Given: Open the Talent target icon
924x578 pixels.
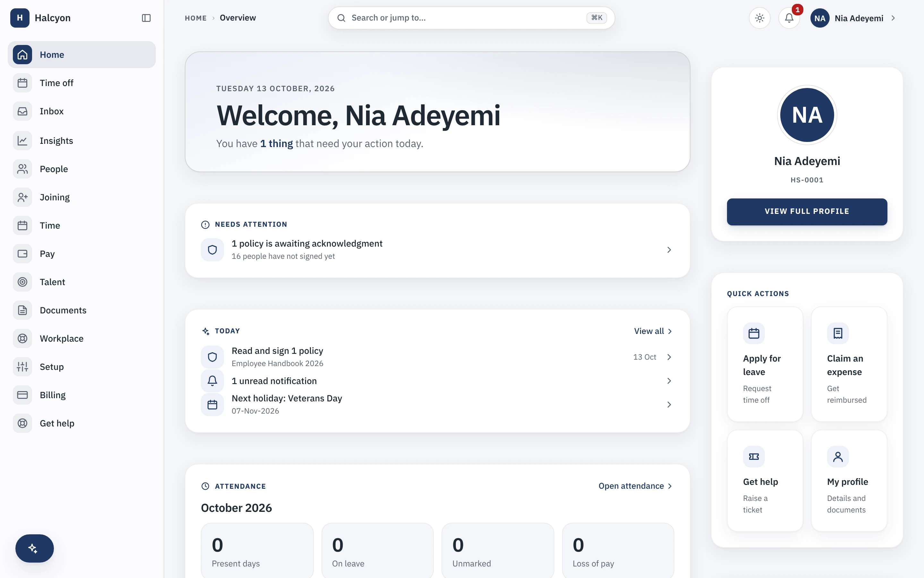Looking at the screenshot, I should [x=22, y=282].
